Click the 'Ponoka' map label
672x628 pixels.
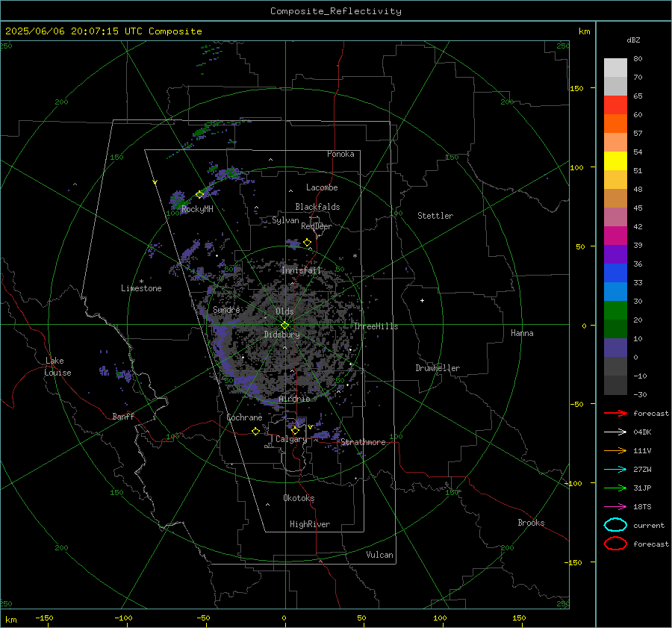click(340, 154)
